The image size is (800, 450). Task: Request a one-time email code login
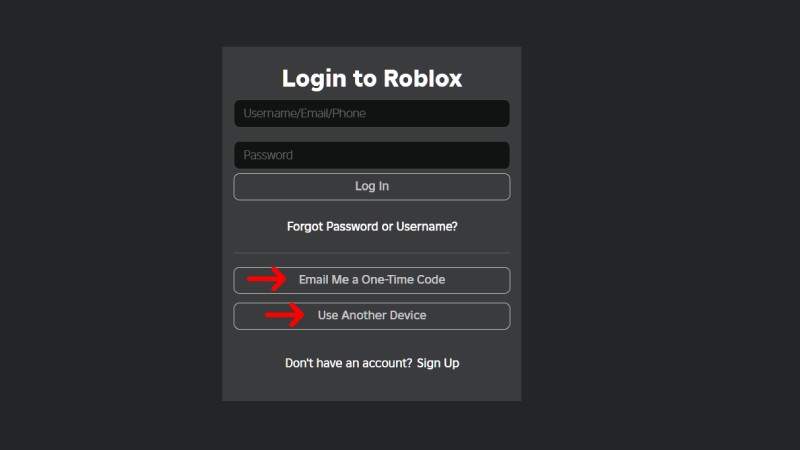[x=372, y=280]
